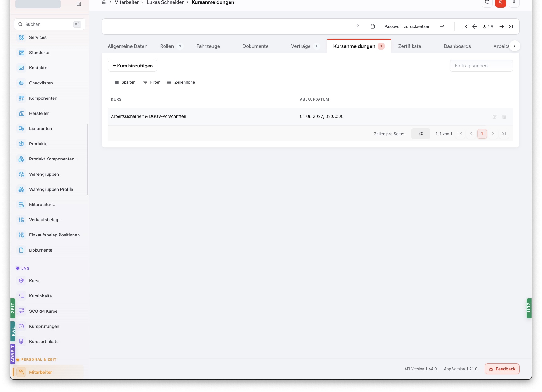This screenshot has width=542, height=392.
Task: Open the right ZEIT side tab
Action: tap(529, 308)
